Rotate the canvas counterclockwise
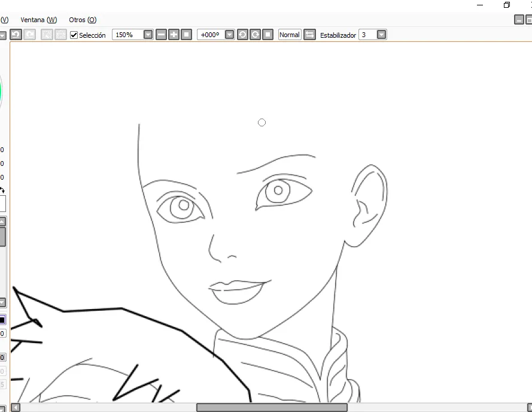 242,35
